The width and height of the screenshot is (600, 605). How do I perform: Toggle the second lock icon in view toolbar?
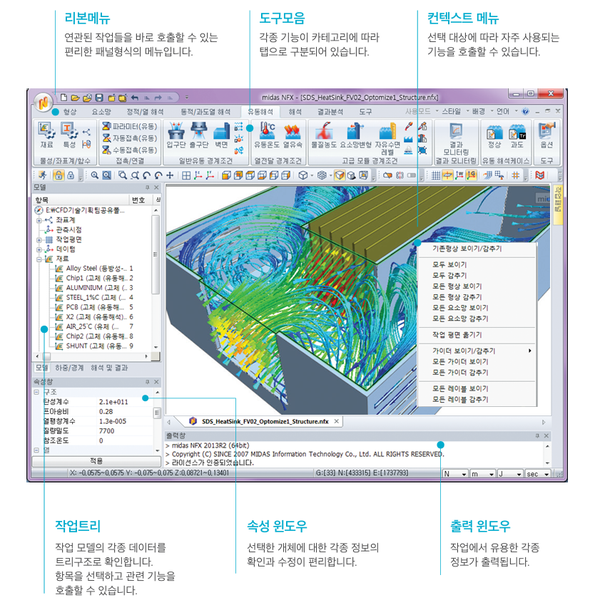(71, 176)
